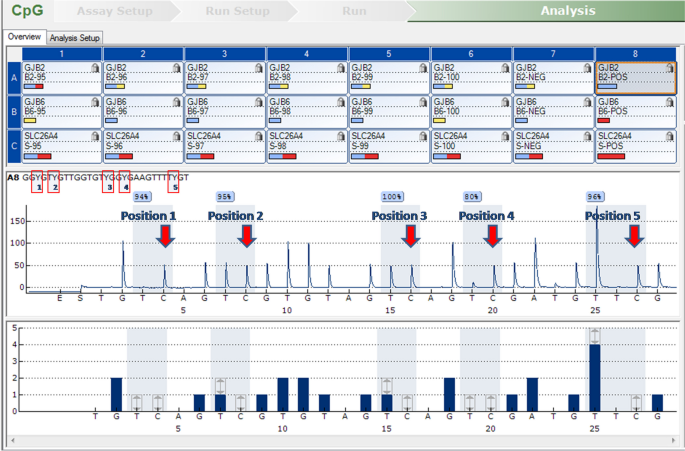Adjust histogram bar at dispensation 8 C

click(241, 402)
